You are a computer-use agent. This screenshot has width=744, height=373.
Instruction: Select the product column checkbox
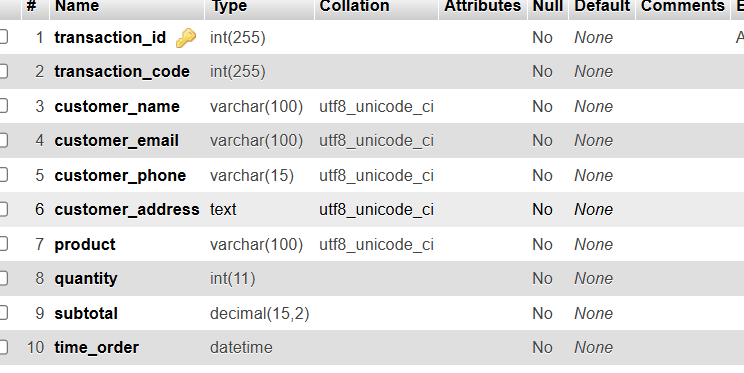[x=3, y=244]
